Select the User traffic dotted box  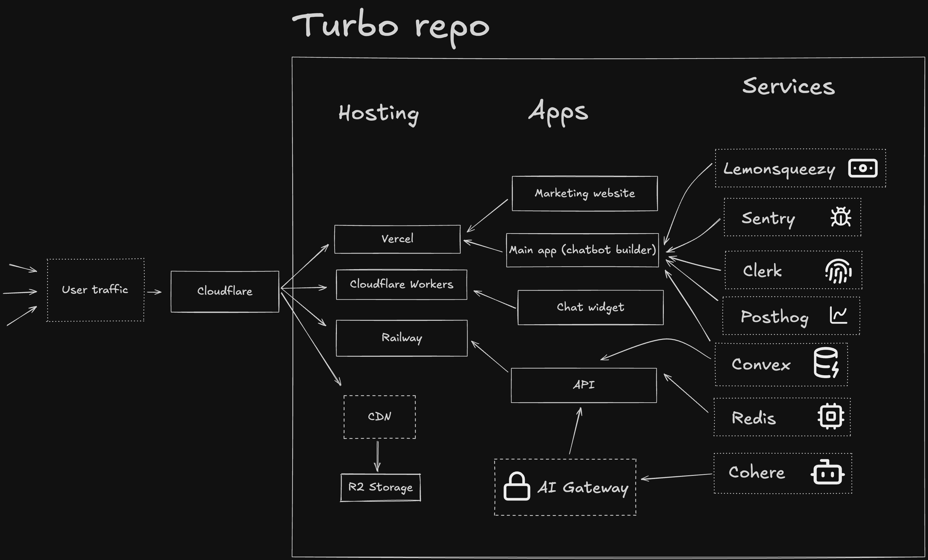pyautogui.click(x=95, y=290)
